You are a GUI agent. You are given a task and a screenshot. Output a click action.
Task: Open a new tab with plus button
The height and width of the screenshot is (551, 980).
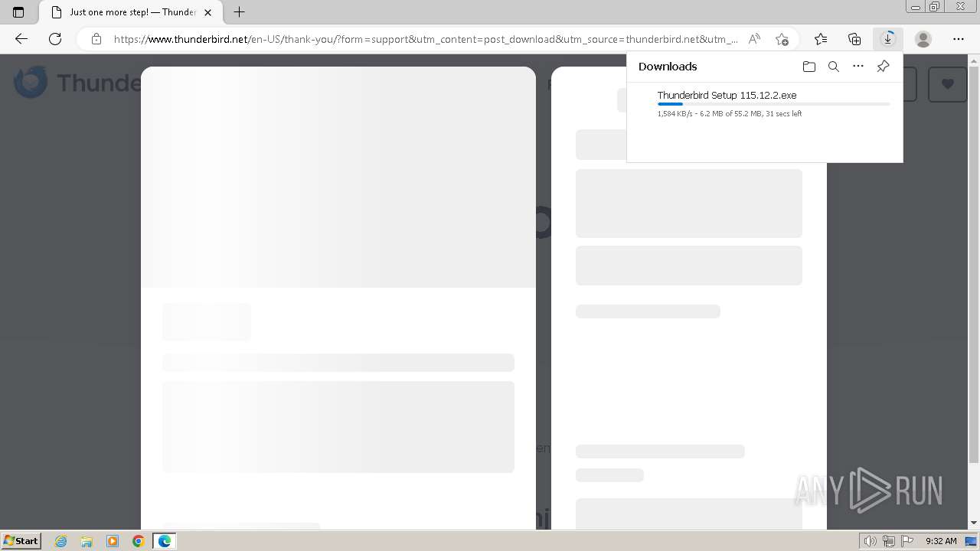(x=239, y=12)
